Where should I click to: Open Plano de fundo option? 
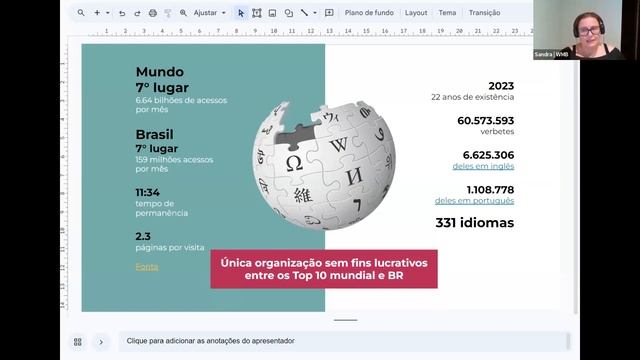pyautogui.click(x=369, y=13)
